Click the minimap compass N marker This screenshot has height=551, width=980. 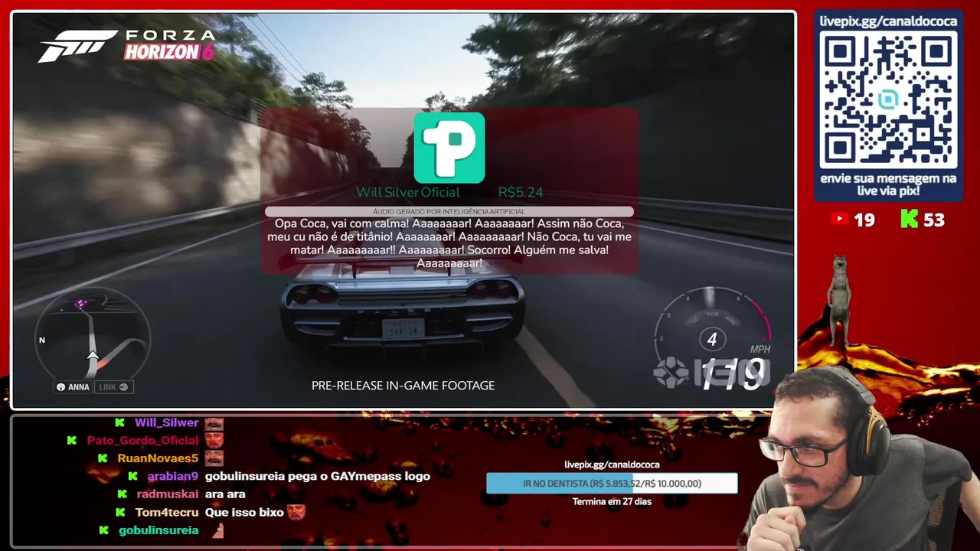click(x=42, y=340)
